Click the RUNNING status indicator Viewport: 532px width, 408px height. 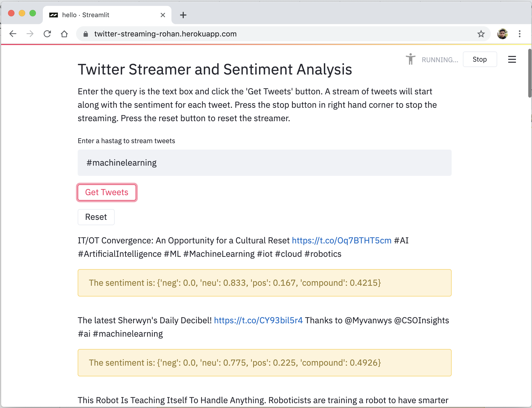[440, 60]
